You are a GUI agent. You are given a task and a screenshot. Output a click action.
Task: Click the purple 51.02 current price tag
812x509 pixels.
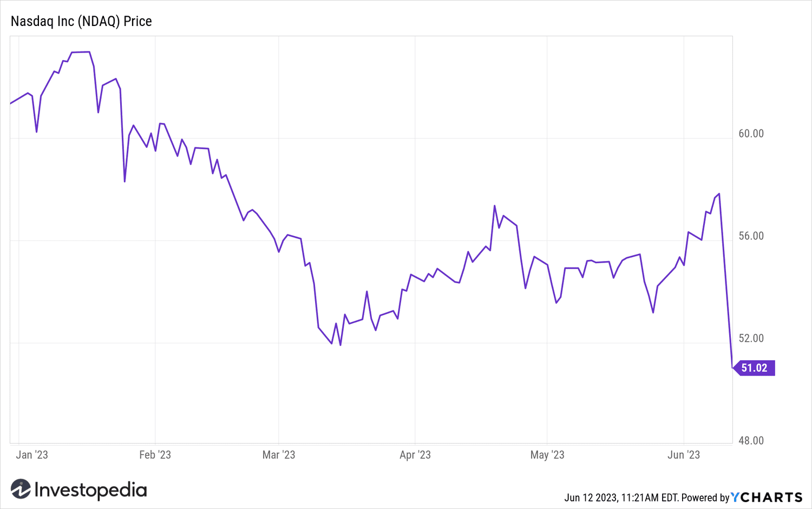coord(754,368)
